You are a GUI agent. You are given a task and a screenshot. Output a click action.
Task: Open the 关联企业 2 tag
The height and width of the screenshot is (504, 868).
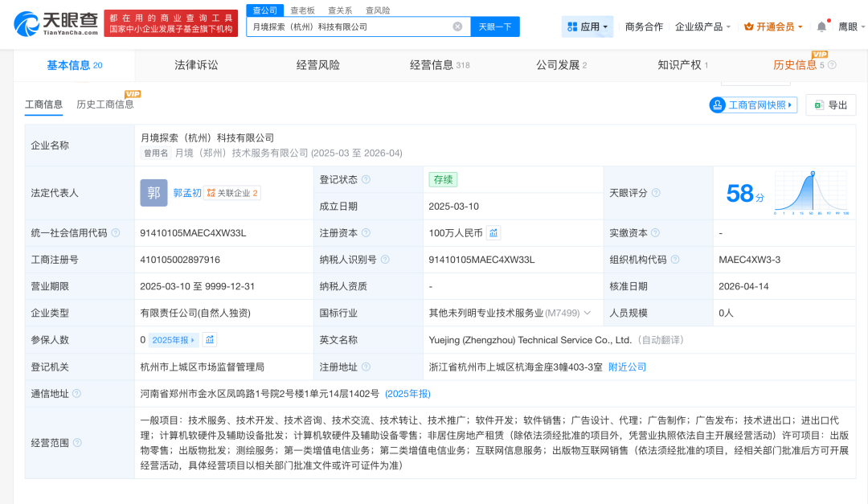pos(232,193)
